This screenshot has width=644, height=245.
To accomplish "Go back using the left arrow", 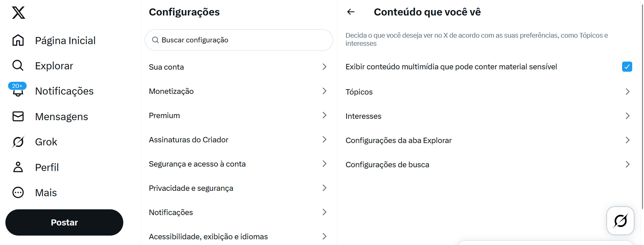I will (x=351, y=12).
